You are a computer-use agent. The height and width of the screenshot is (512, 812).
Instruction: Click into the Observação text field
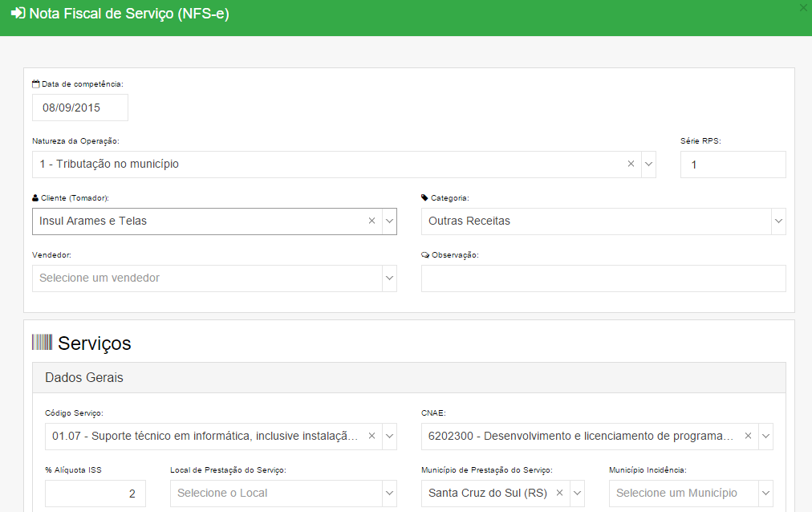[603, 278]
